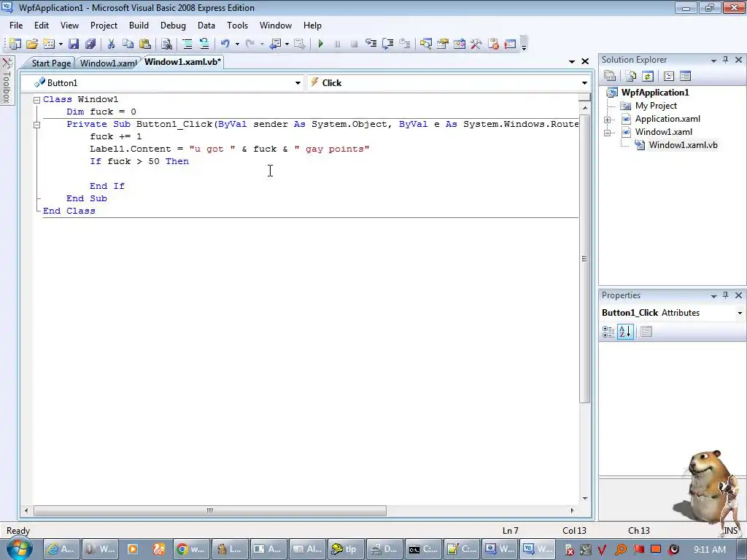This screenshot has width=747, height=560.
Task: Click the Copy icon in toolbar
Action: pyautogui.click(x=128, y=44)
